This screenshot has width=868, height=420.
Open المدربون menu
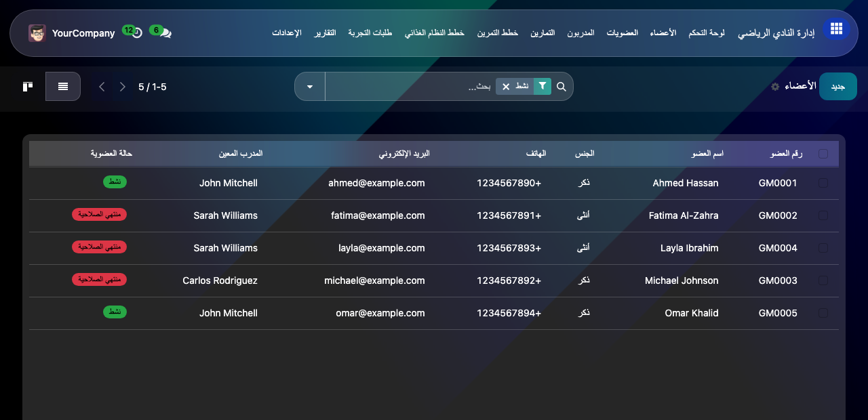coord(580,33)
